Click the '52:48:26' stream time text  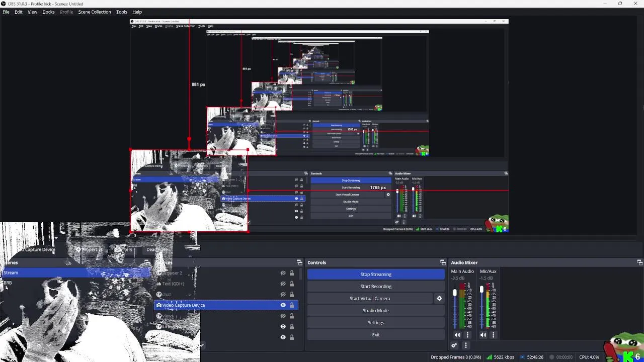pos(535,357)
